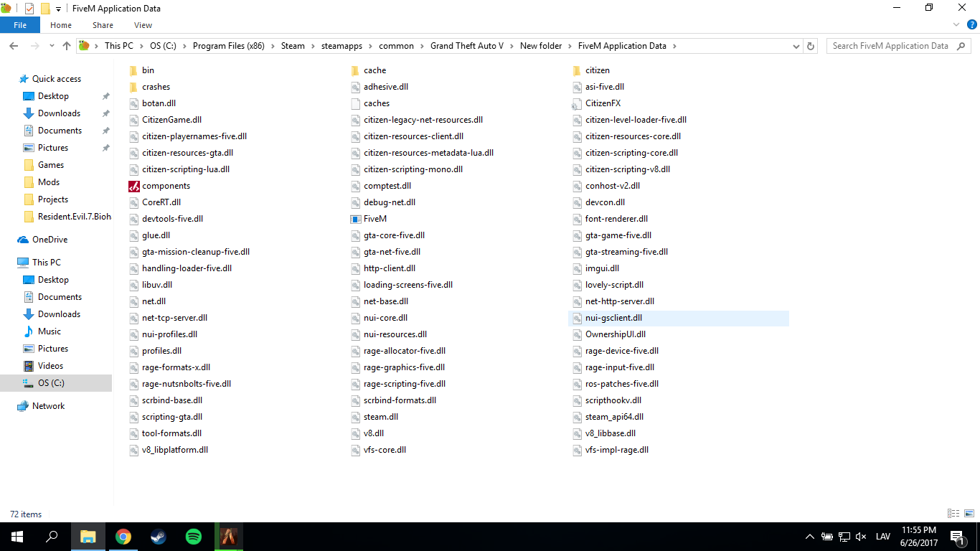Open the clock showing 11:55 PM

[x=918, y=537]
